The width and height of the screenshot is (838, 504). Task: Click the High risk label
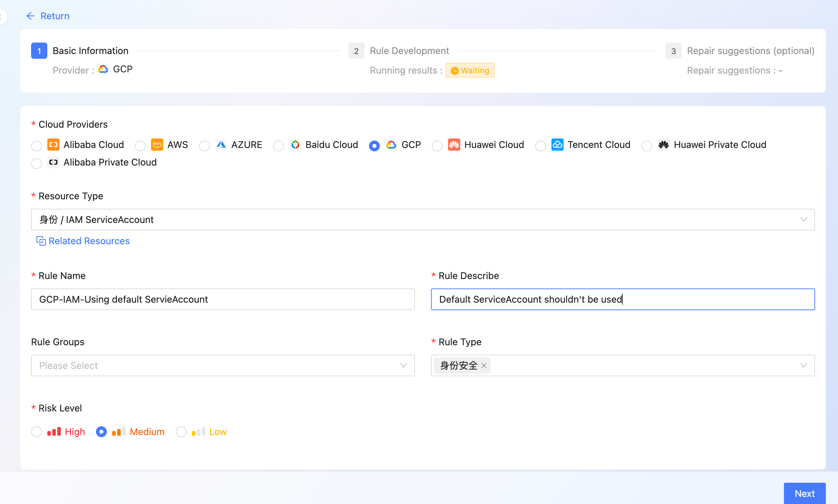coord(75,432)
